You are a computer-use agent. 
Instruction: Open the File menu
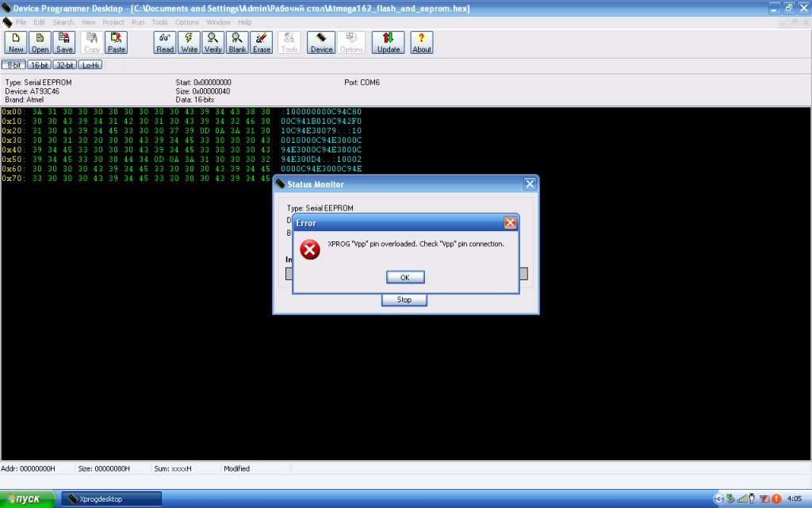coord(21,22)
